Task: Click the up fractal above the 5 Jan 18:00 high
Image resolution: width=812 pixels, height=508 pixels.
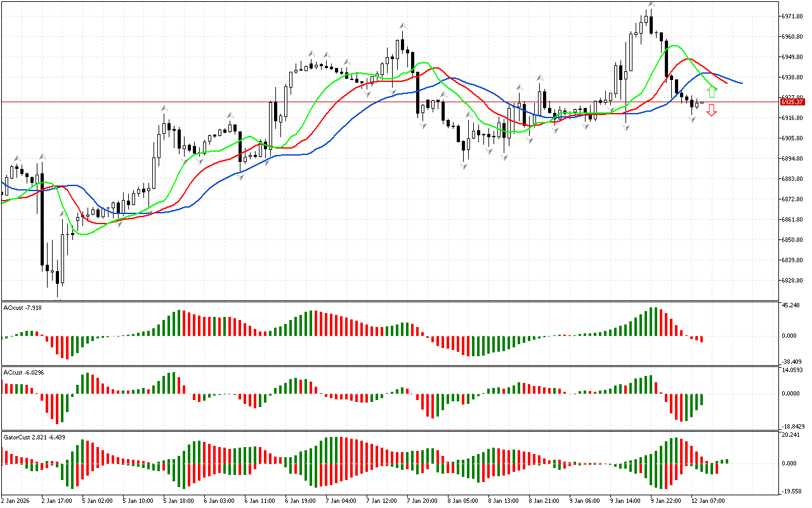Action: 164,109
